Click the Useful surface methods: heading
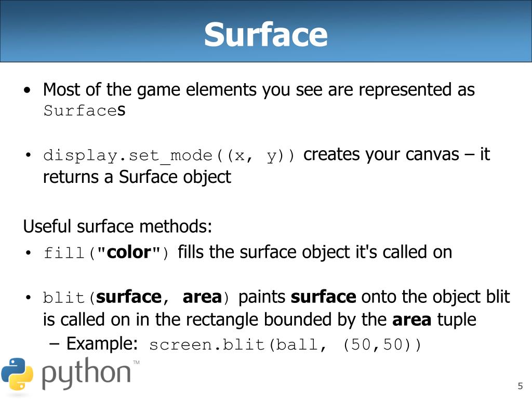532x399 pixels. [117, 226]
